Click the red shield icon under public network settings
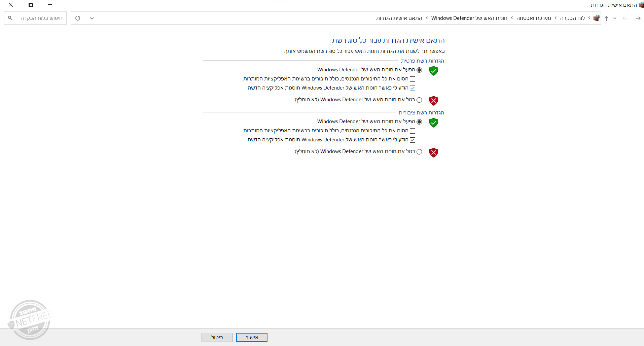This screenshot has height=346, width=644. click(434, 152)
